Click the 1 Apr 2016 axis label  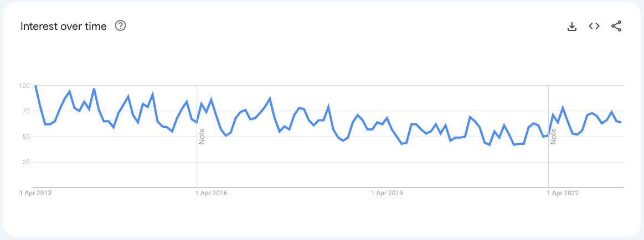tap(212, 193)
